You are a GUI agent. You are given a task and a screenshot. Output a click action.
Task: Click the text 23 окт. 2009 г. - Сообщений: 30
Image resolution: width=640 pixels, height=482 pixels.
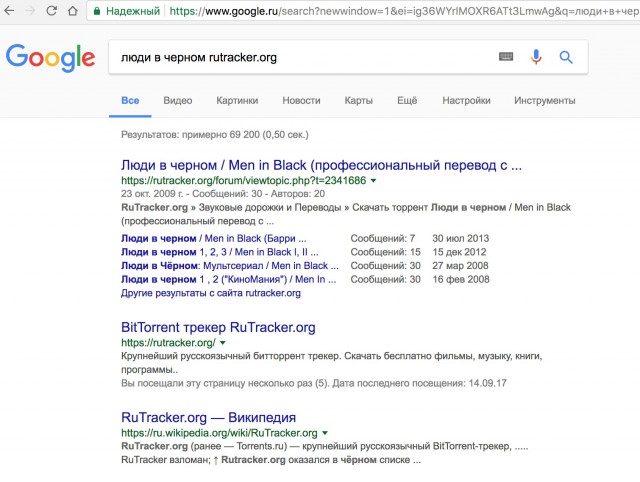point(191,194)
